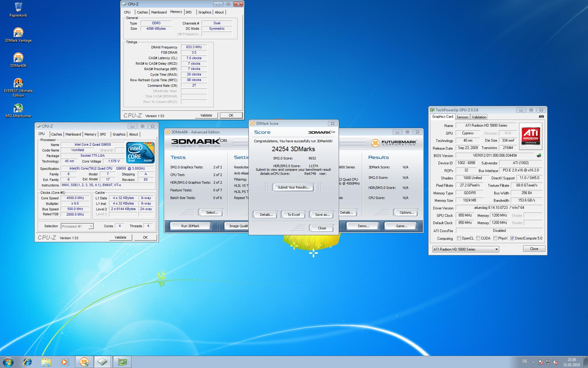The height and width of the screenshot is (368, 588).
Task: Open CPU tab in upper CPU-Z window
Action: click(x=127, y=12)
